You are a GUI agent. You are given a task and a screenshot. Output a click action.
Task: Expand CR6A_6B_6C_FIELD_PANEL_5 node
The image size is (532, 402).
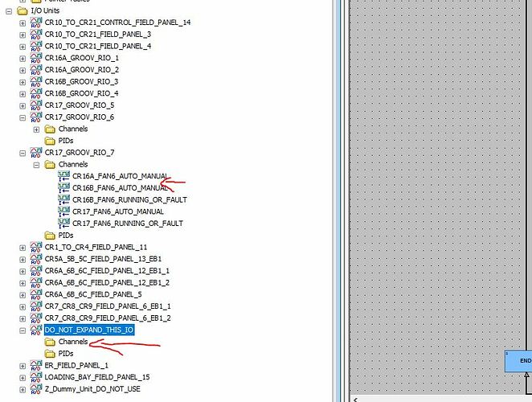(23, 295)
